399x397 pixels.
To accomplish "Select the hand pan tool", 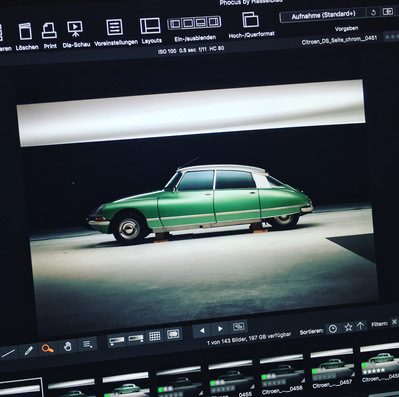I will (68, 346).
